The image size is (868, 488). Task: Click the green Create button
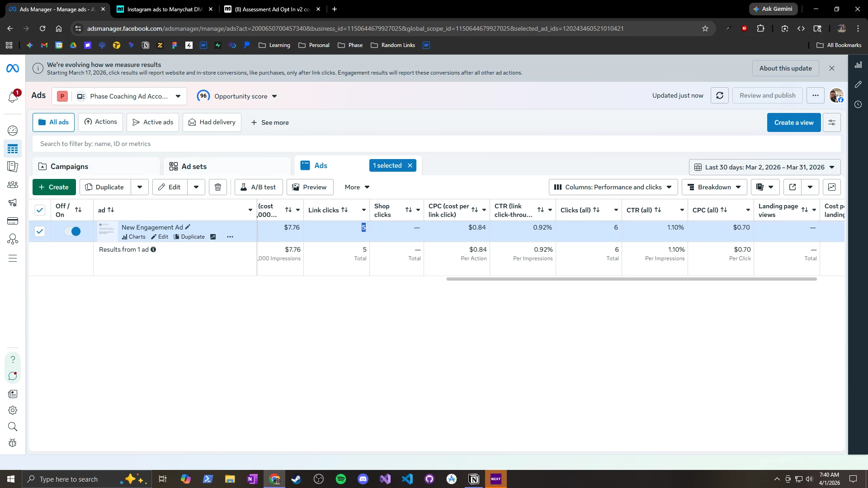click(54, 187)
